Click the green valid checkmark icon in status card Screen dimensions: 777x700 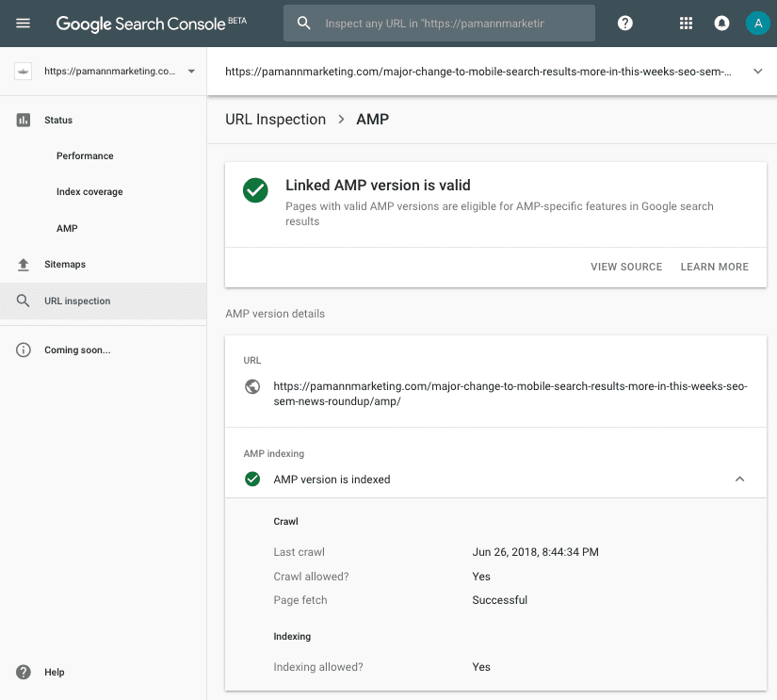click(x=255, y=190)
